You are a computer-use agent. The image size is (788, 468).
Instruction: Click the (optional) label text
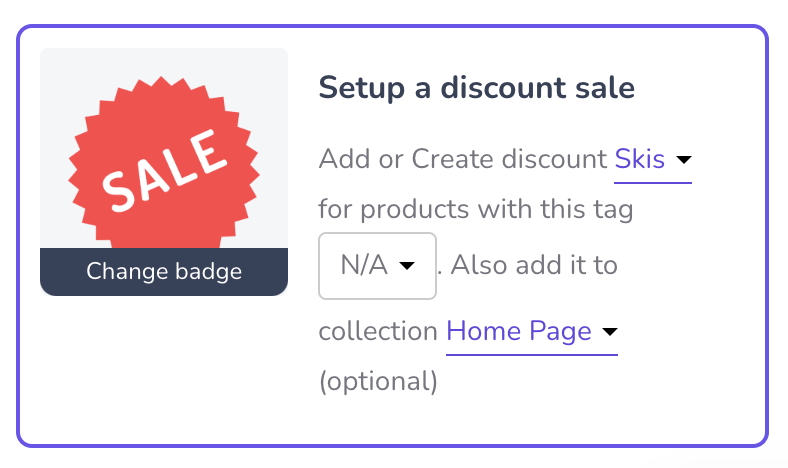click(x=378, y=382)
